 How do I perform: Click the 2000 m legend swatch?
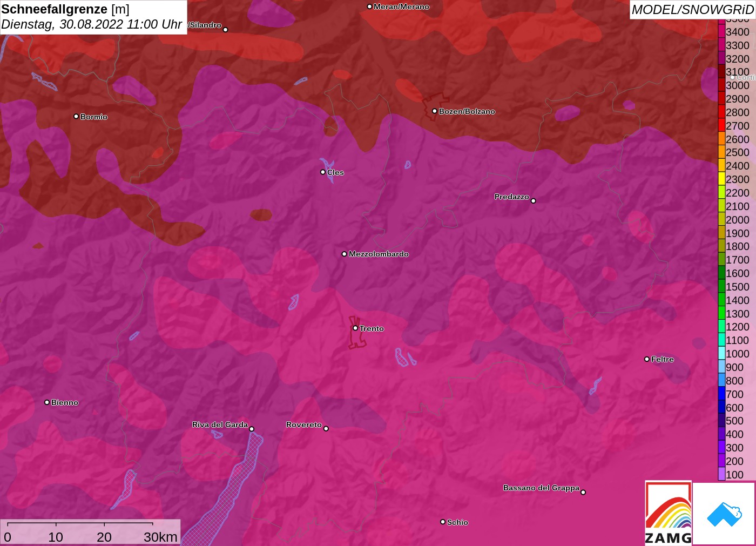(721, 219)
